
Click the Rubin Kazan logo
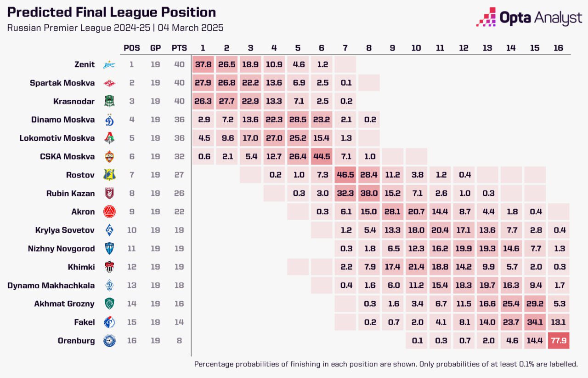(109, 193)
